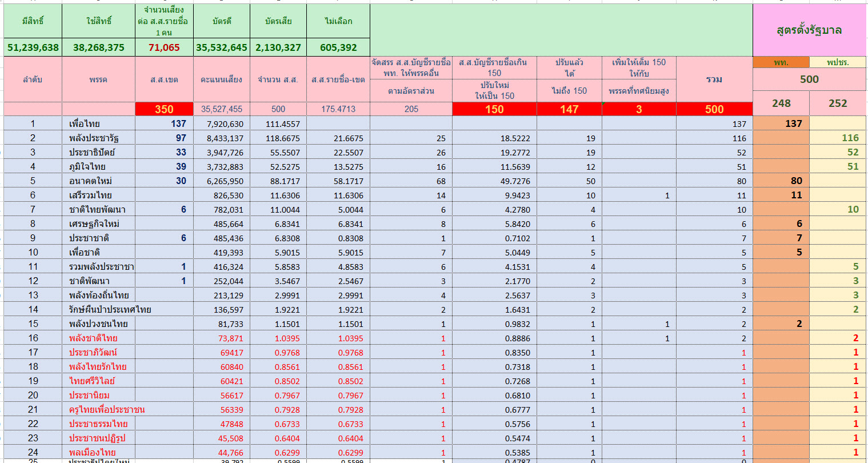The width and height of the screenshot is (868, 463).
Task: Click the 6,265,950 votes cell
Action: coord(221,181)
